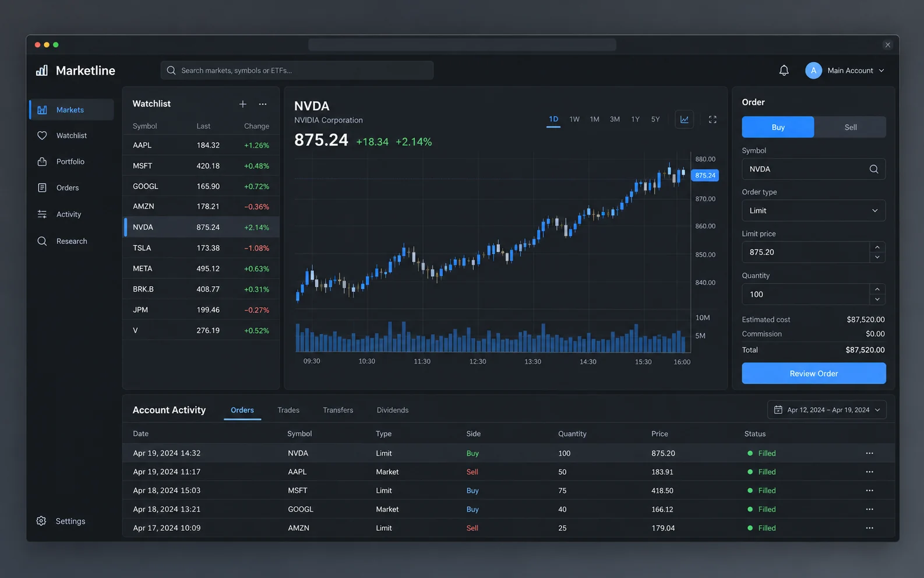Select the META row in the watchlist
The height and width of the screenshot is (578, 924).
(x=201, y=269)
